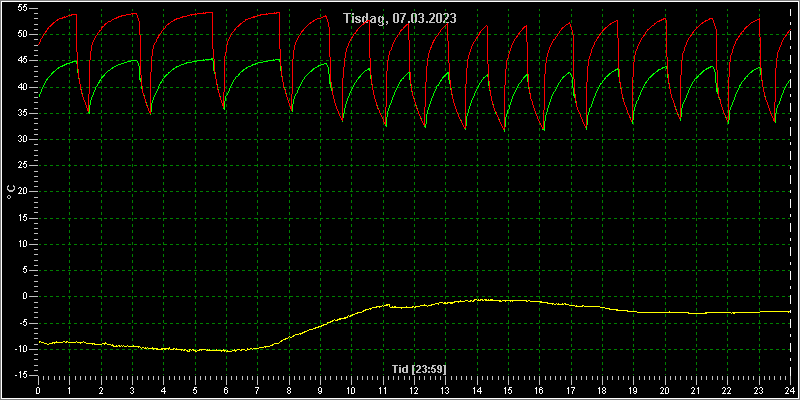Click hour 15 tick label
This screenshot has height=400, width=800.
[x=508, y=391]
